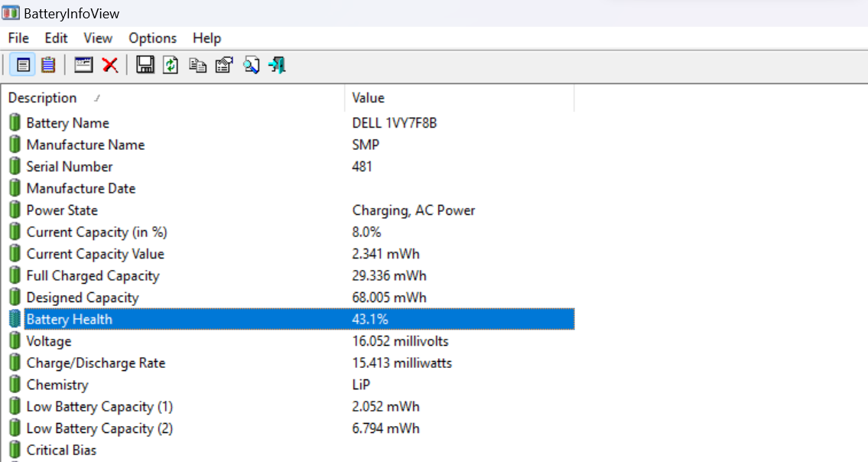Select the Current Capacity Value row

click(x=288, y=254)
